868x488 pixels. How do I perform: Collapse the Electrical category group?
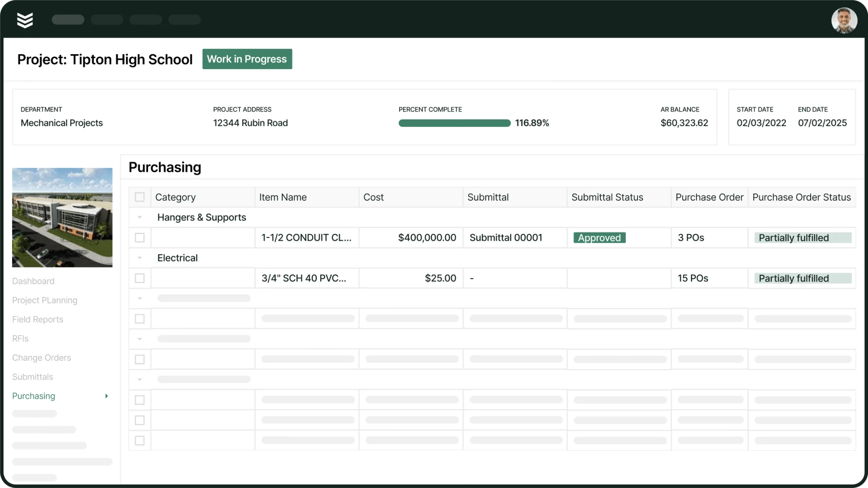pos(140,257)
